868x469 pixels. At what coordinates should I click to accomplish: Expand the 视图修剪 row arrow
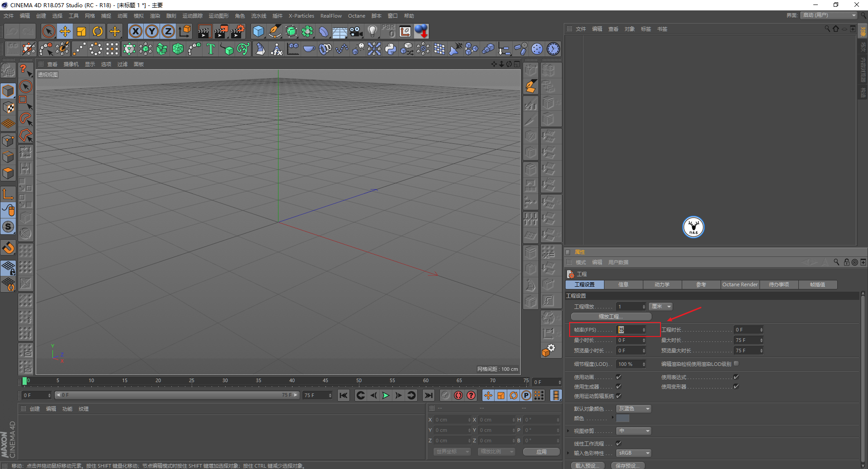[x=568, y=431]
